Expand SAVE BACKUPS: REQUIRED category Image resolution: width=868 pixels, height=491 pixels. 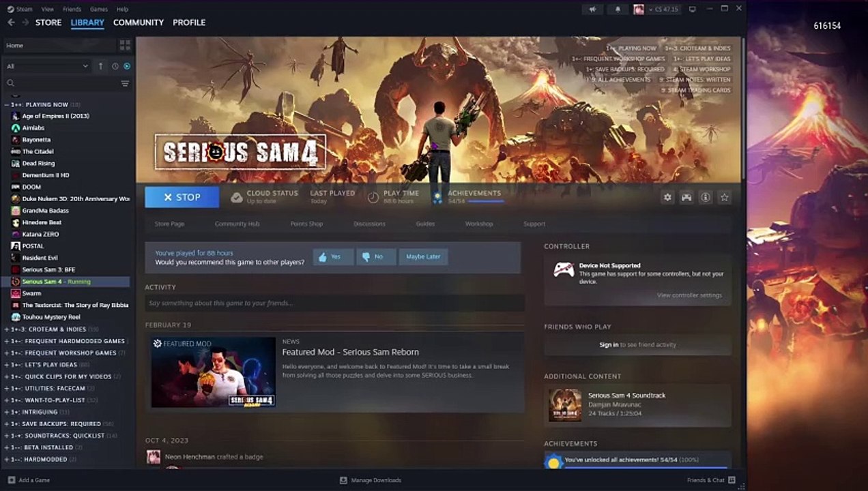point(7,423)
